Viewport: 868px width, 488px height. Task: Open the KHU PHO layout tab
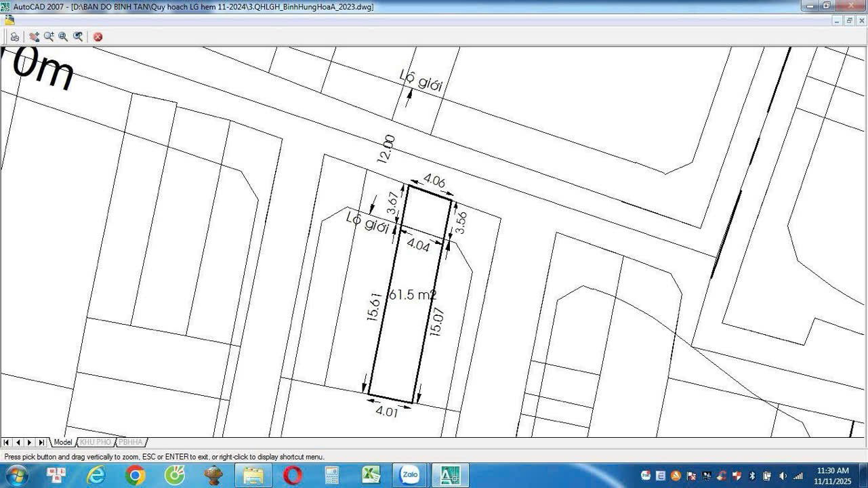(x=95, y=442)
